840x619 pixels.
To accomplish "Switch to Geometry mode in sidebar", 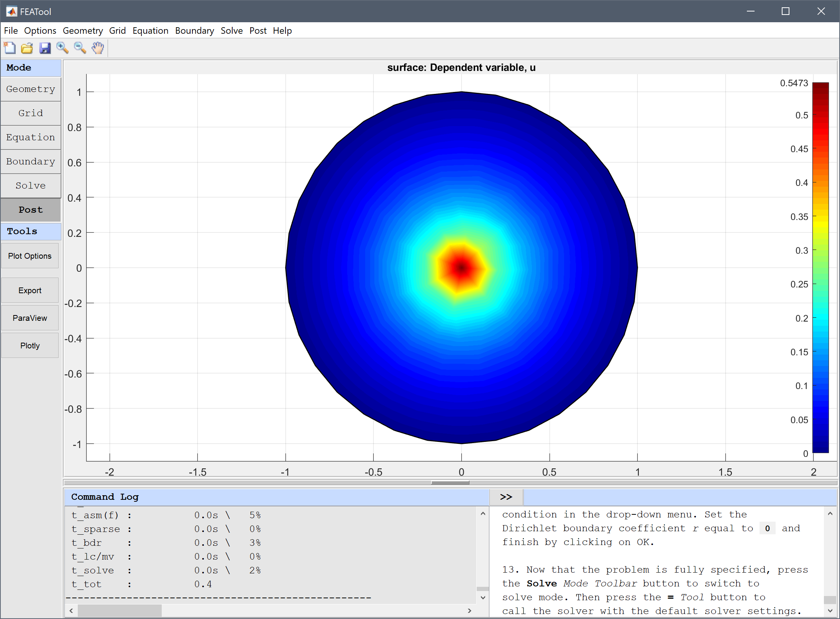I will 31,89.
